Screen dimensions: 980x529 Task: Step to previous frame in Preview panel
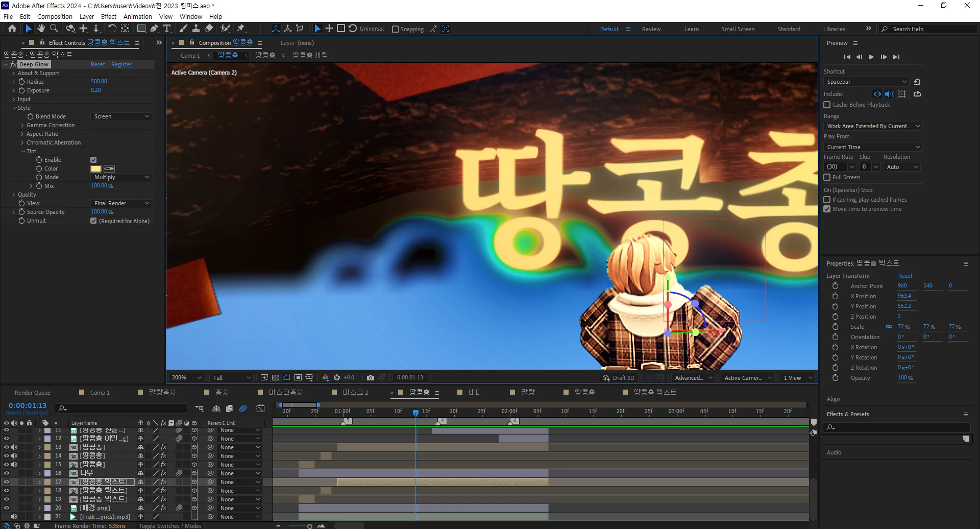point(859,57)
